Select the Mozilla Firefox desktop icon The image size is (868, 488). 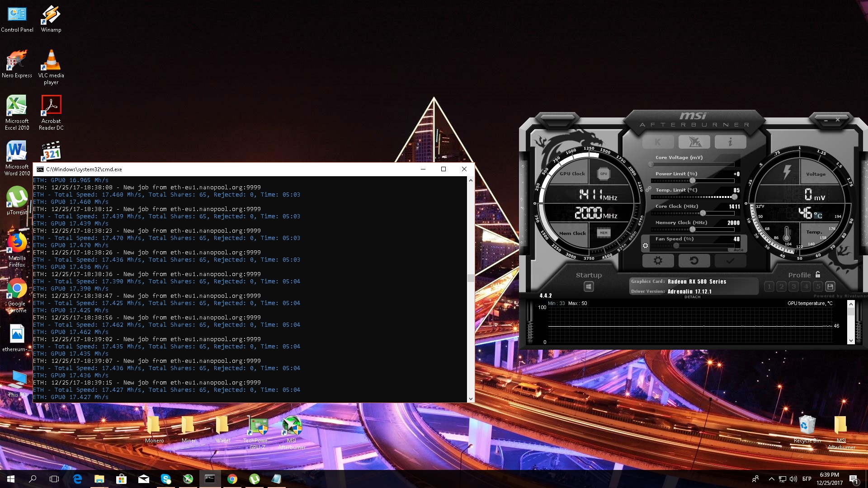pos(17,250)
